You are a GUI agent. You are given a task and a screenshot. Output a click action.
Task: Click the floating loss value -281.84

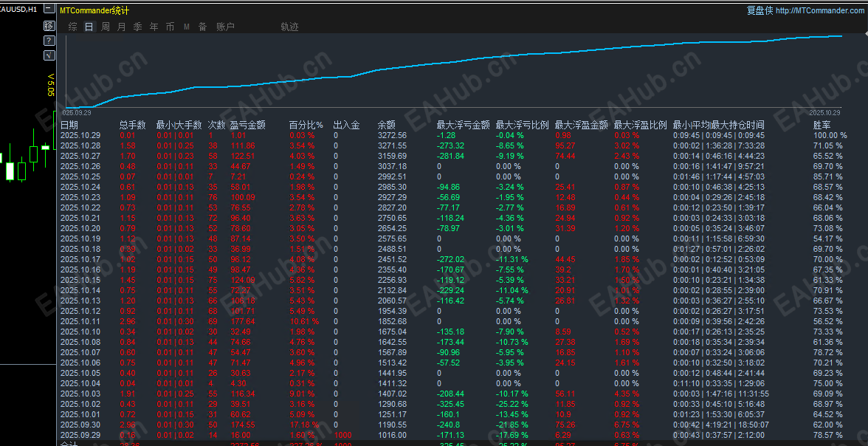[451, 157]
